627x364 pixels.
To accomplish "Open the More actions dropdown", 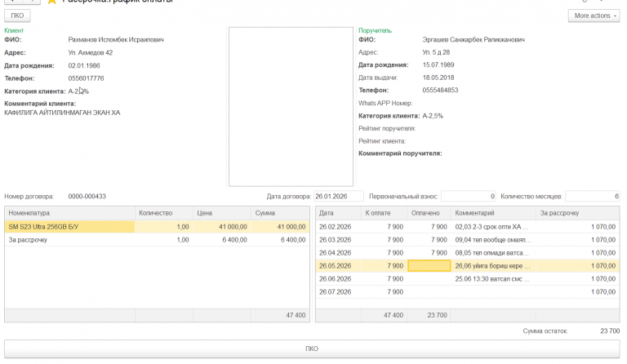I will (594, 16).
